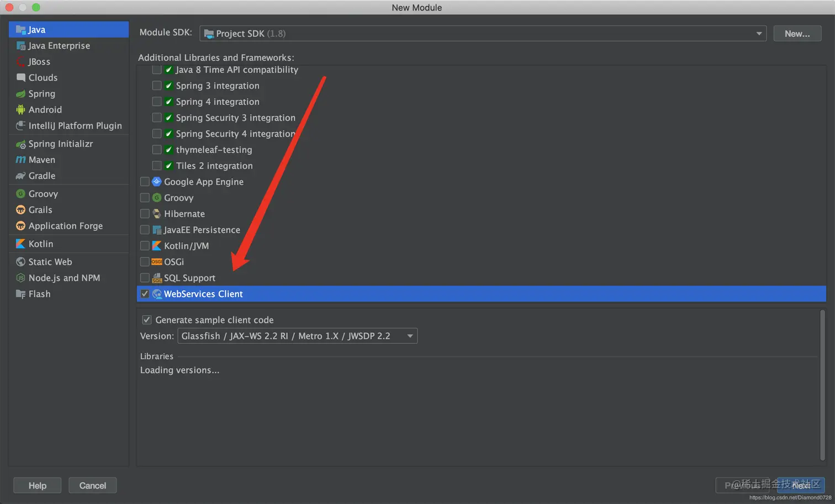Screen dimensions: 835x504
Task: Pick the Groovy icon in sidebar
Action: point(21,194)
